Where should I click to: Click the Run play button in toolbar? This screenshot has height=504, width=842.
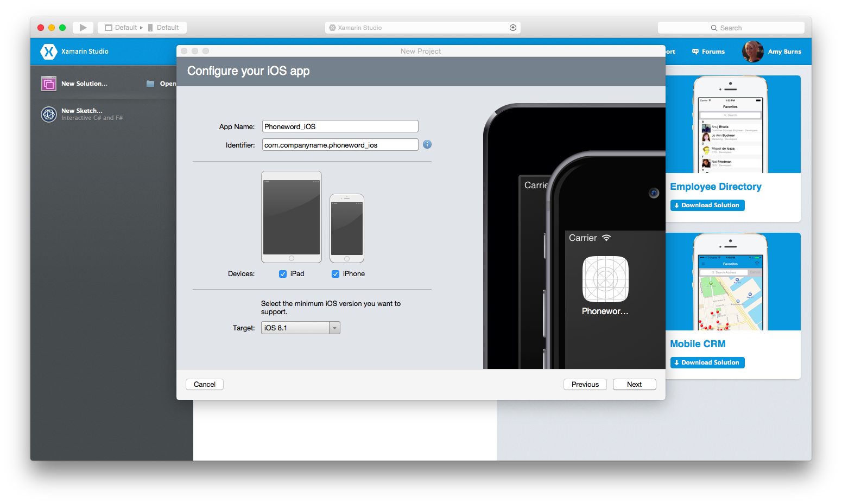coord(83,28)
